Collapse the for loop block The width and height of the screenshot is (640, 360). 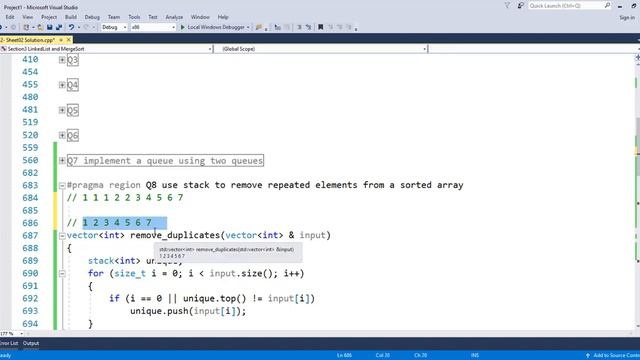62,273
